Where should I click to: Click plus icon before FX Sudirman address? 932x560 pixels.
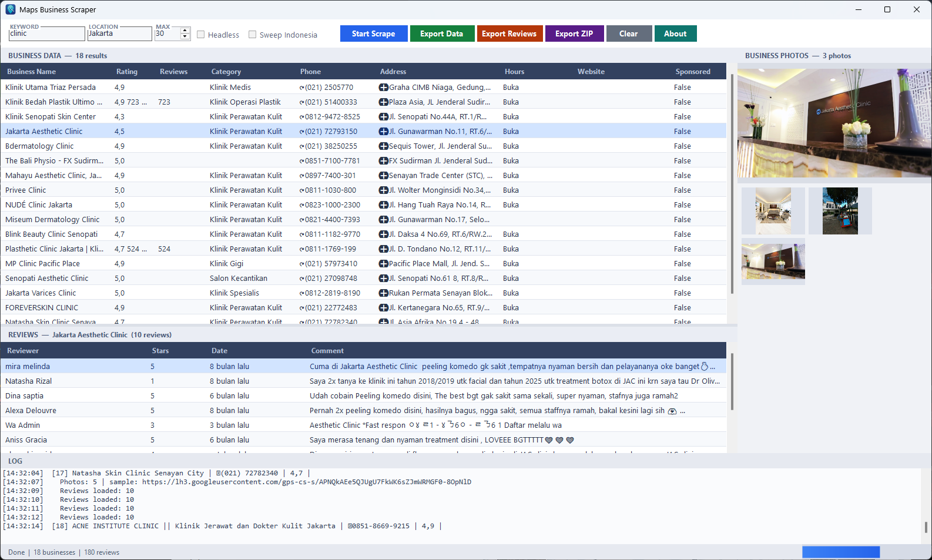(x=383, y=160)
